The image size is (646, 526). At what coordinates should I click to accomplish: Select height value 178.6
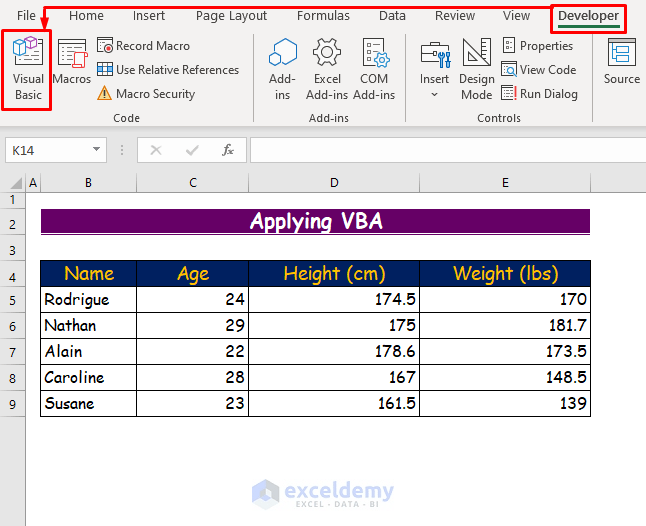point(334,351)
